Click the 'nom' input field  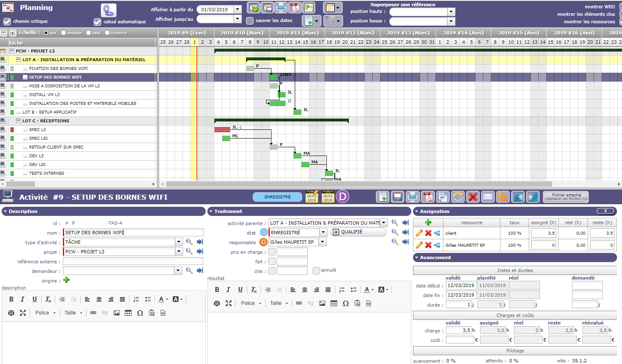point(133,233)
